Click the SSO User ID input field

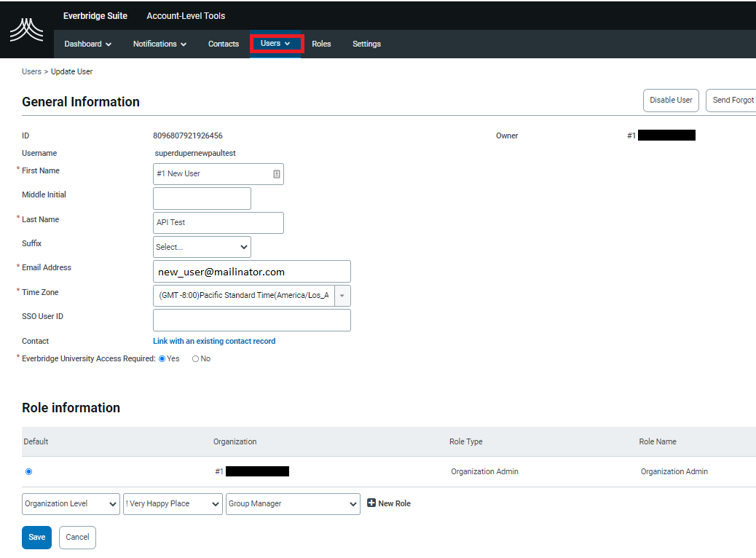pyautogui.click(x=252, y=321)
